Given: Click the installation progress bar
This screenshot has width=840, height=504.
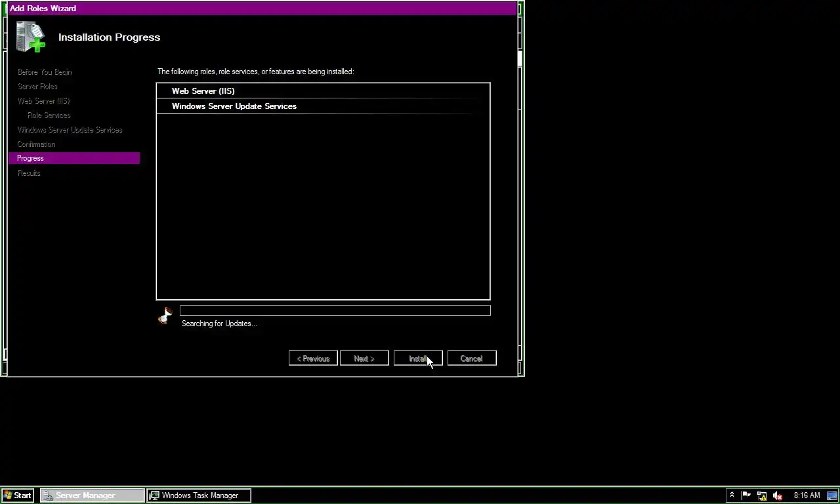Looking at the screenshot, I should click(335, 310).
